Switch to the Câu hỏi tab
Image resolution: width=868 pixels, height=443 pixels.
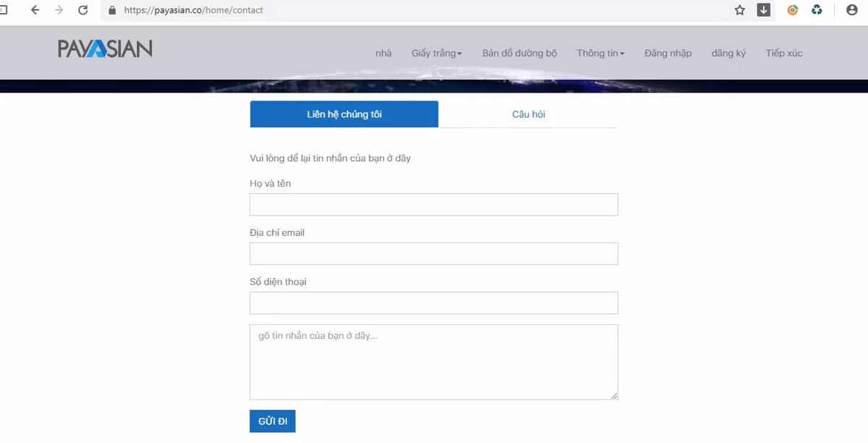pos(529,114)
